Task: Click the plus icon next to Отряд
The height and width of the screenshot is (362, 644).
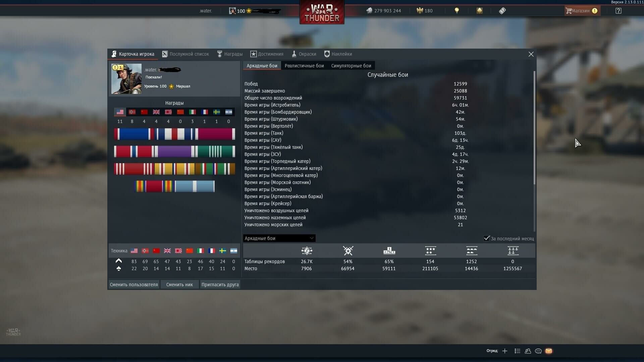Action: click(505, 351)
